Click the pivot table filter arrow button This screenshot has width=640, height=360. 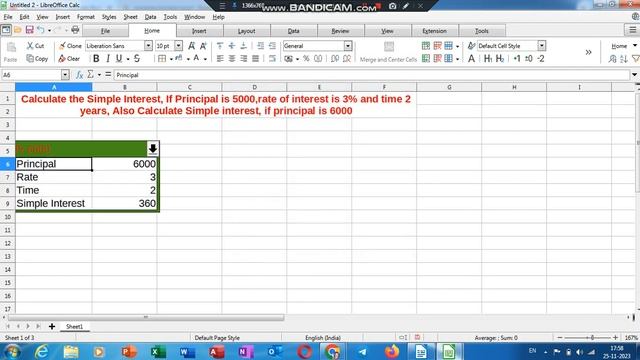153,149
